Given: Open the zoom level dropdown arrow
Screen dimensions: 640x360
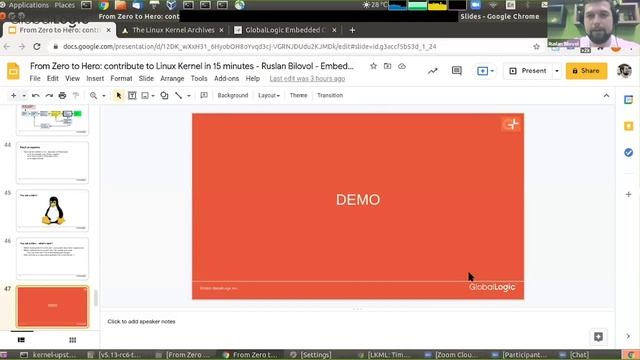Looking at the screenshot, I should [104, 96].
